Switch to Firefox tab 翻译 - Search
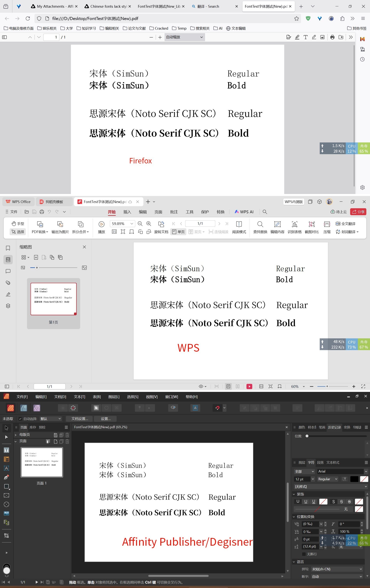370x588 pixels. click(214, 6)
